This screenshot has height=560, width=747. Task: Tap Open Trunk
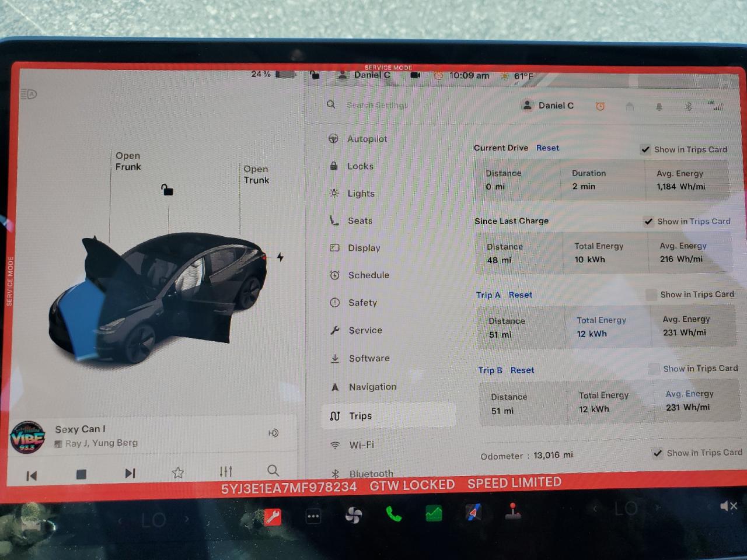[257, 174]
